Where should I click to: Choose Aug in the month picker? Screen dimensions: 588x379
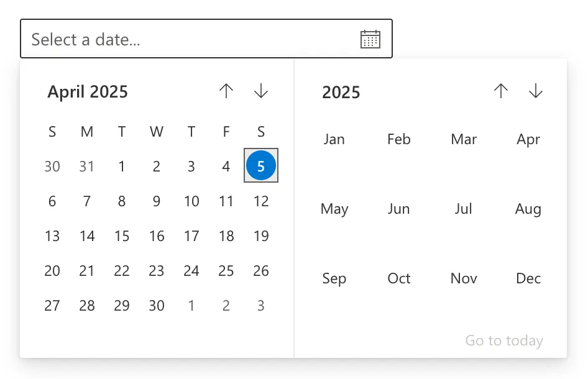point(528,209)
